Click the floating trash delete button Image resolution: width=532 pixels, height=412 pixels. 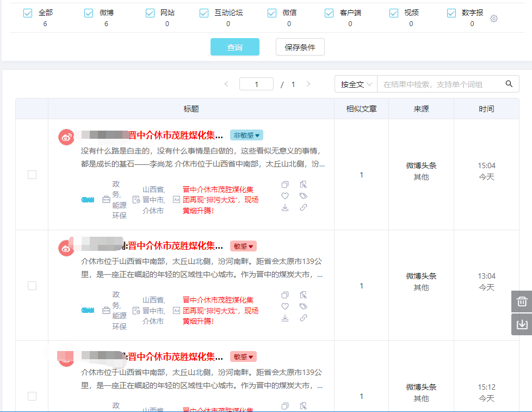[x=522, y=302]
